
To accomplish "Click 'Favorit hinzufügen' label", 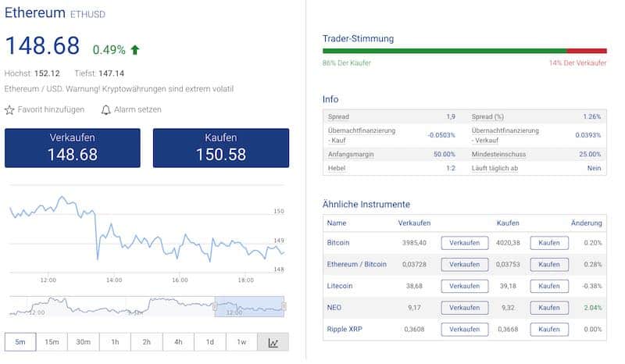I will pos(51,109).
